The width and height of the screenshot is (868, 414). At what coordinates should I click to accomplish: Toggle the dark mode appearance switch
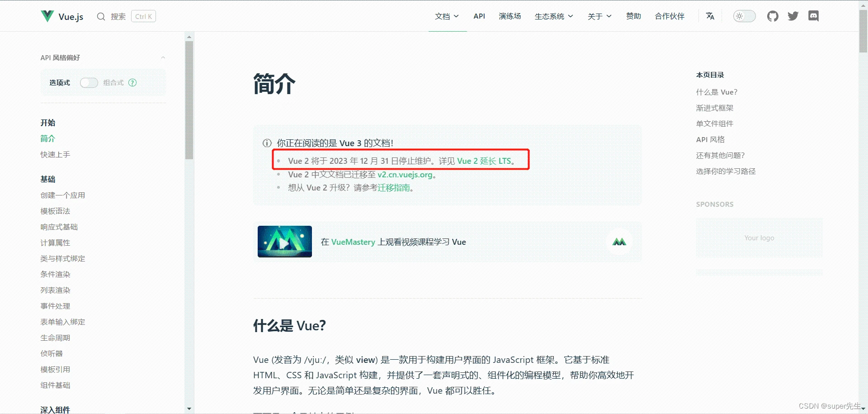coord(744,16)
